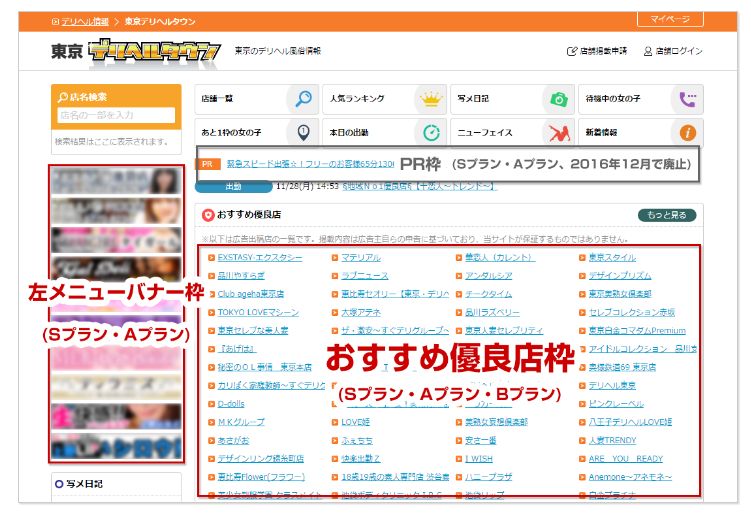
Task: Click the 東京デリヘルタウン logo
Action: pyautogui.click(x=136, y=51)
